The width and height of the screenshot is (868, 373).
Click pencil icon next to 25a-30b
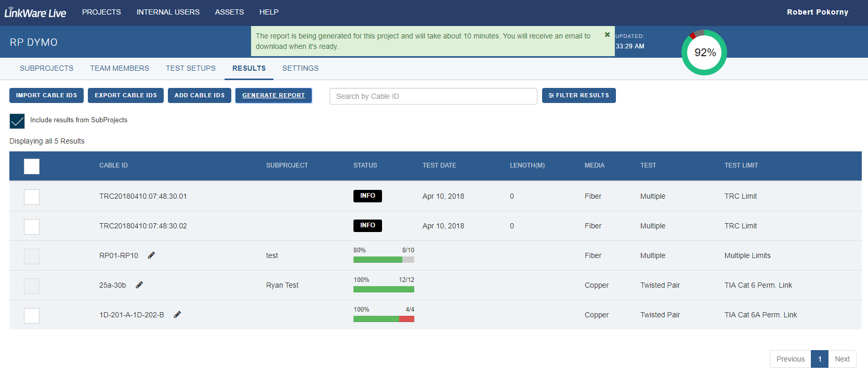point(139,285)
